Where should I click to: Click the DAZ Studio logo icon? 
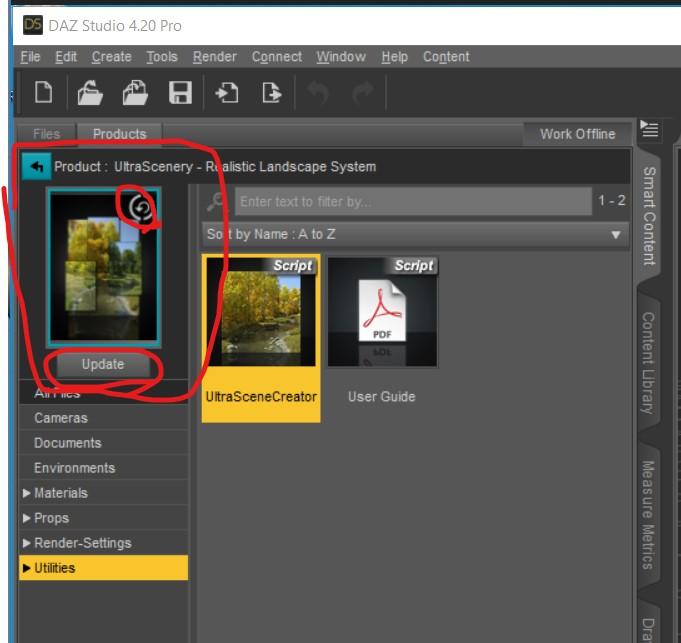click(x=33, y=25)
